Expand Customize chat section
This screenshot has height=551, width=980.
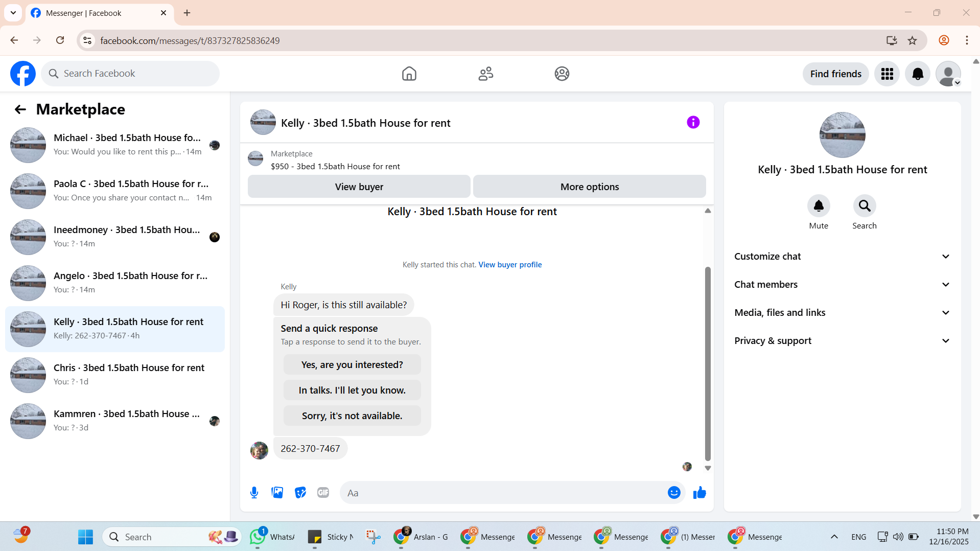[x=842, y=257]
